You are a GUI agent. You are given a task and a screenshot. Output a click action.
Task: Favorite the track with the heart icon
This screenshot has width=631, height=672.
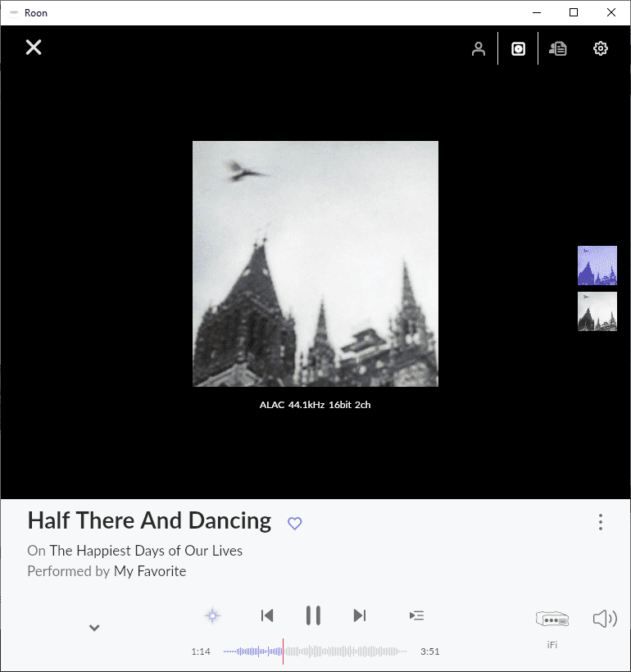(294, 524)
